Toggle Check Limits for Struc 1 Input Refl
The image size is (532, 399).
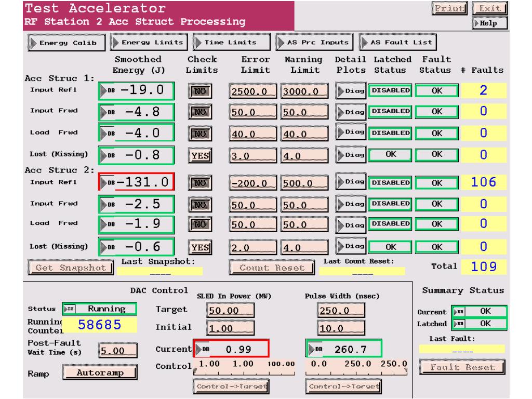tap(200, 91)
